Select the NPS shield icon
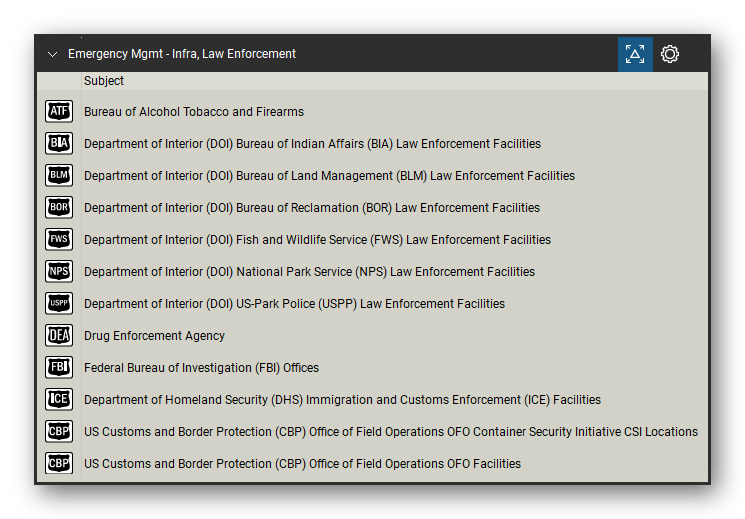The width and height of the screenshot is (745, 519). click(x=59, y=271)
